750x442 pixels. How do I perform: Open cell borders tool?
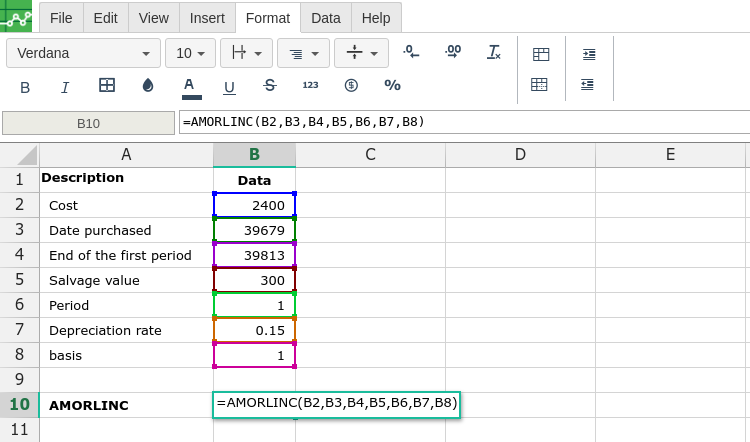point(107,86)
